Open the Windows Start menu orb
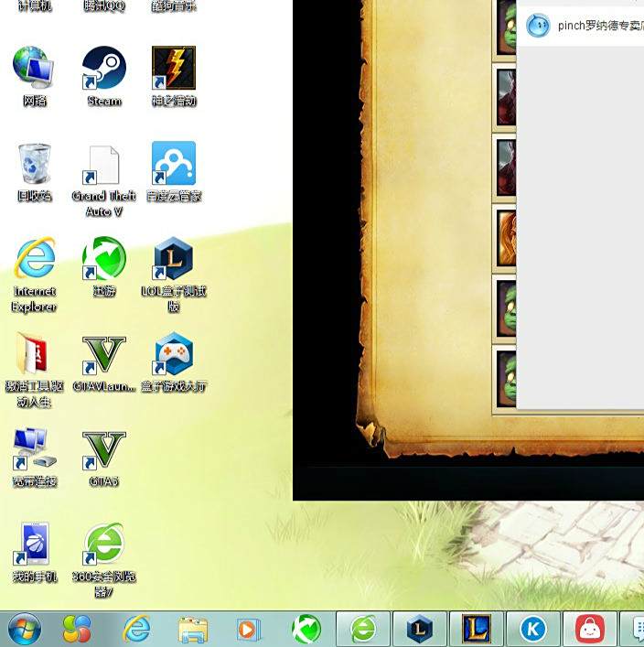Image resolution: width=644 pixels, height=647 pixels. [25, 629]
